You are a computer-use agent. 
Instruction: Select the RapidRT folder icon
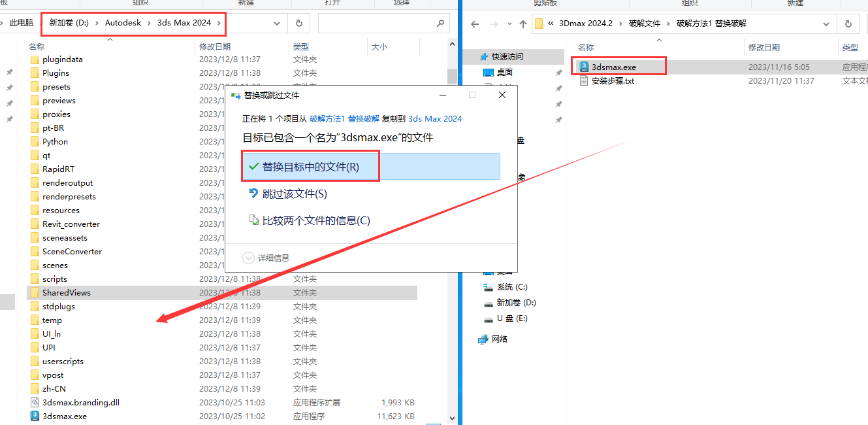point(35,169)
